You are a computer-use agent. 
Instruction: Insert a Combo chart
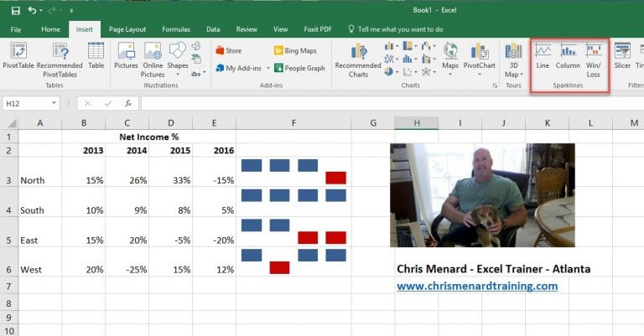(x=428, y=59)
